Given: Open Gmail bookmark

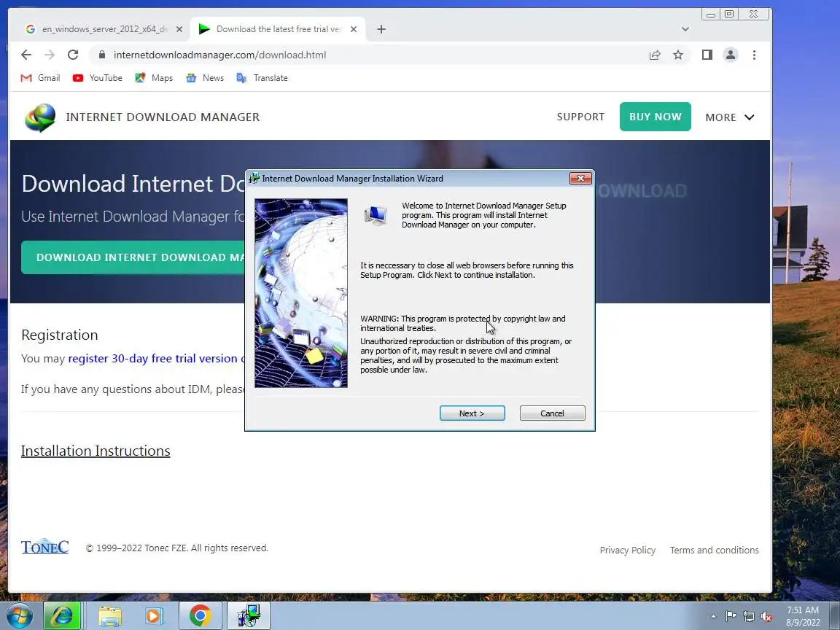Looking at the screenshot, I should coord(40,78).
